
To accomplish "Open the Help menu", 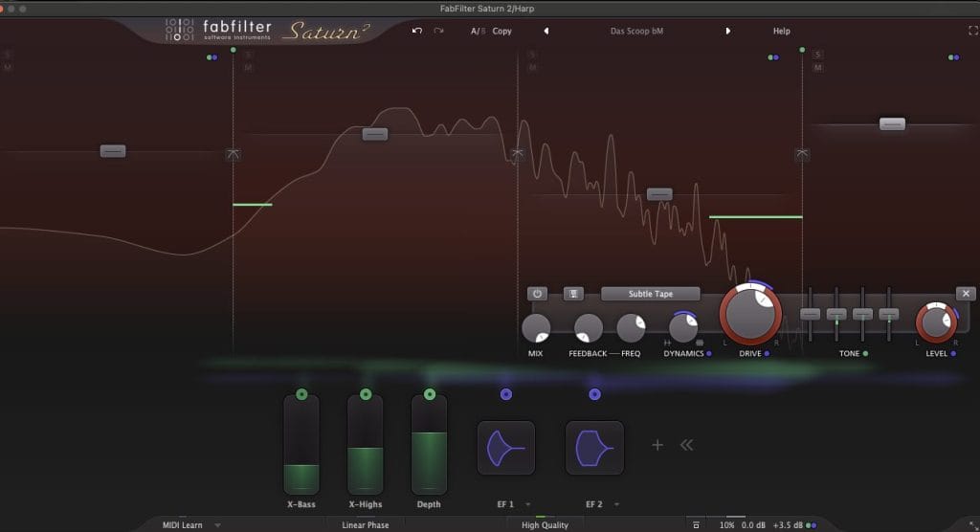I will [781, 31].
